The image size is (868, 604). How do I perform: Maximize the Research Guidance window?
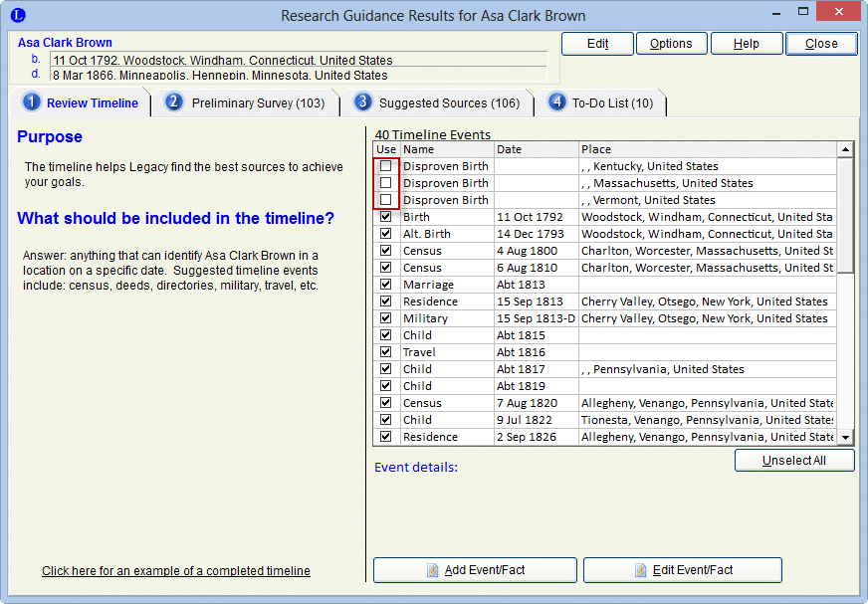[x=803, y=11]
